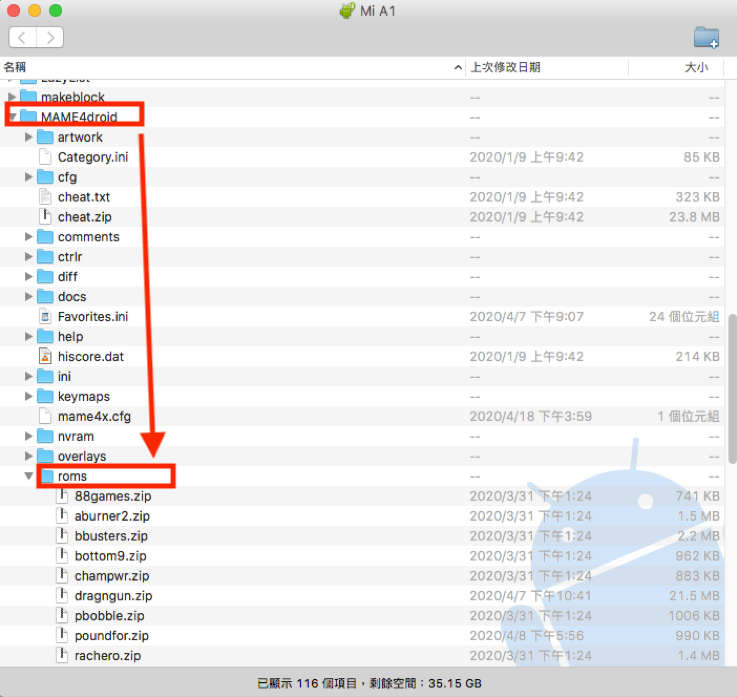This screenshot has width=737, height=697.
Task: Select the bottom9.zip file name
Action: point(110,556)
